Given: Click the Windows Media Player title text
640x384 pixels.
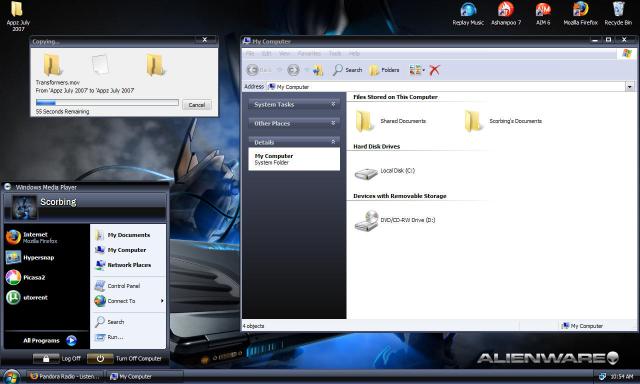Looking at the screenshot, I should 46,187.
